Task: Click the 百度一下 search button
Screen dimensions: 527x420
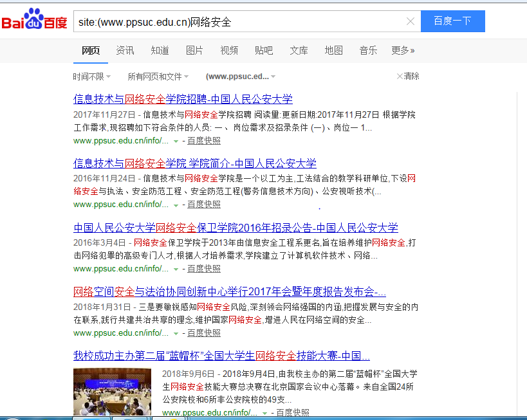Action: click(x=453, y=21)
